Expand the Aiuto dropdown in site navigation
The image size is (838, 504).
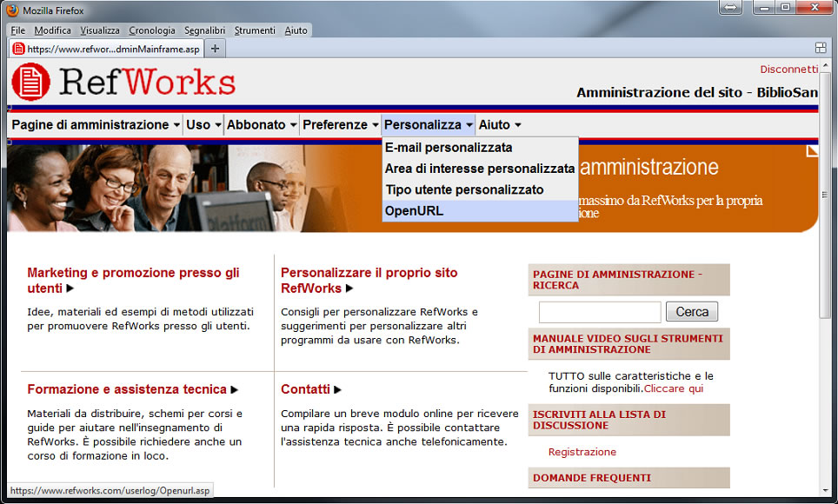pyautogui.click(x=500, y=125)
